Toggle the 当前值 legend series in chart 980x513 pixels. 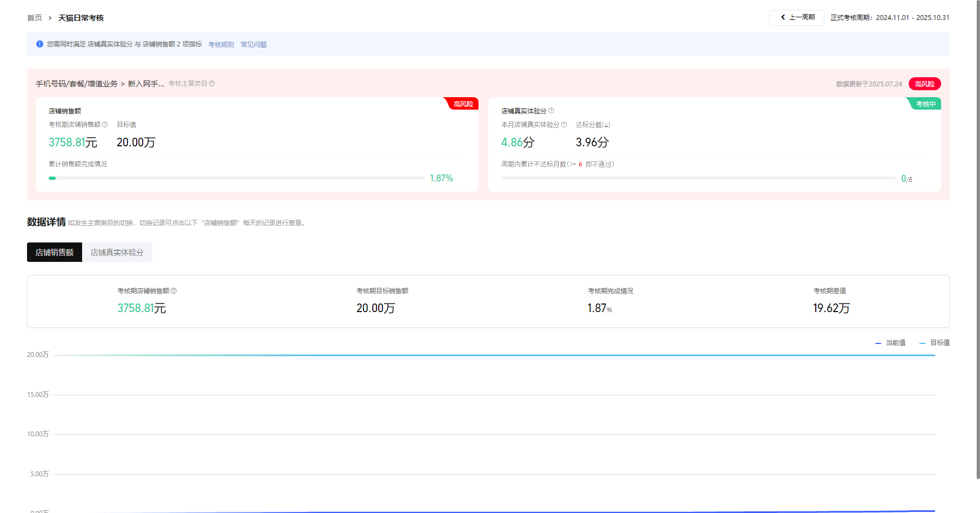pos(890,343)
